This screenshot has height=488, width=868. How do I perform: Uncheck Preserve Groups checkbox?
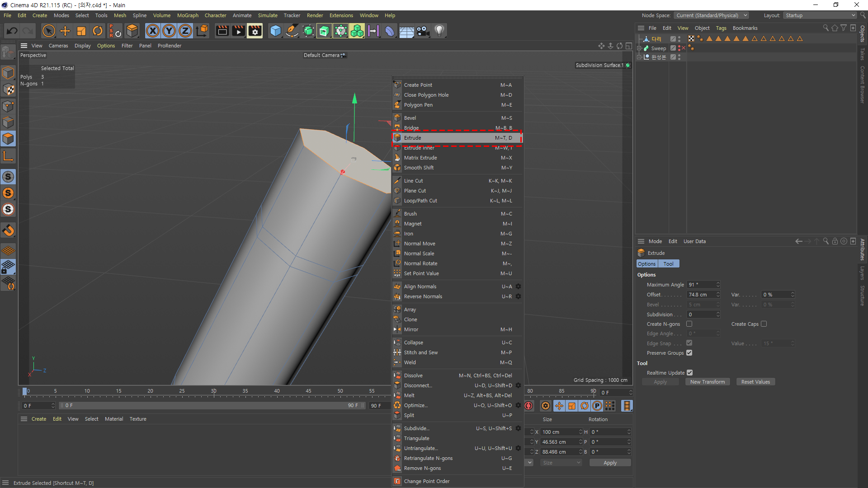[x=689, y=353]
